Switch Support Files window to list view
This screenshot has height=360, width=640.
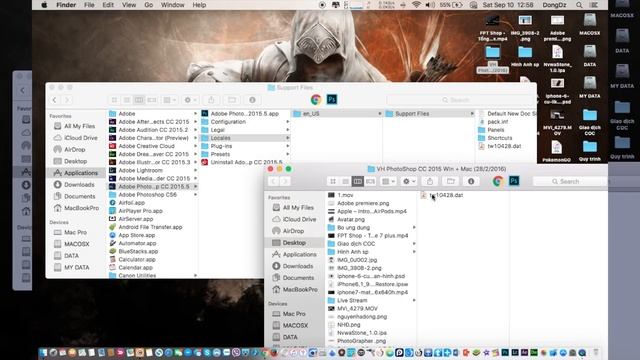(x=127, y=100)
